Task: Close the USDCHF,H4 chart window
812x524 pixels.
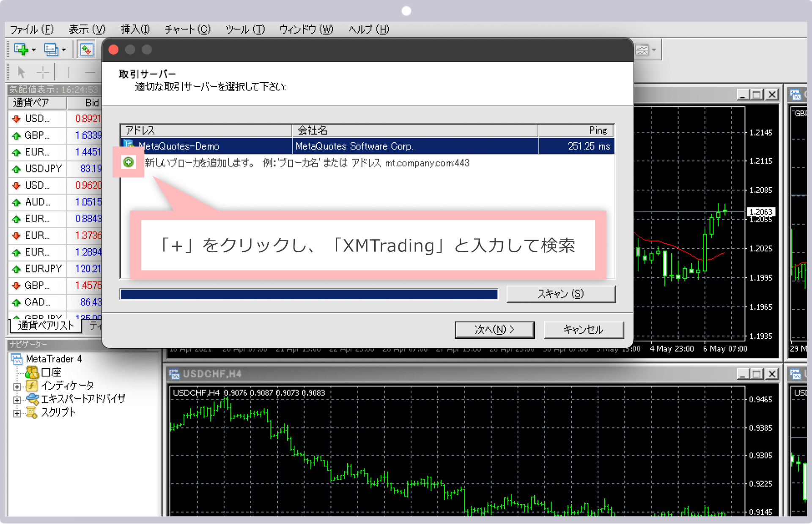Action: click(x=772, y=374)
